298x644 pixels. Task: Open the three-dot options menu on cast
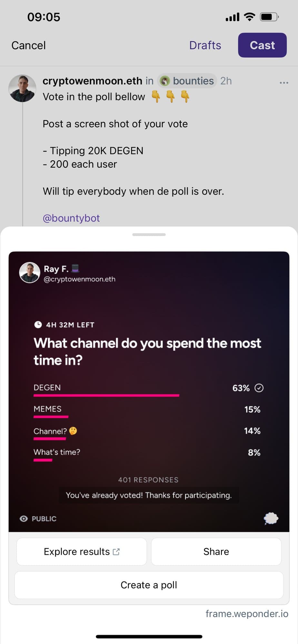coord(284,83)
